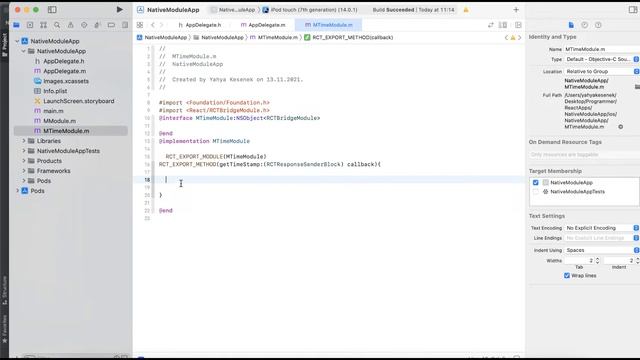Jump to next issue in jump bar
Viewport: 640px width, 360px height.
(x=520, y=38)
